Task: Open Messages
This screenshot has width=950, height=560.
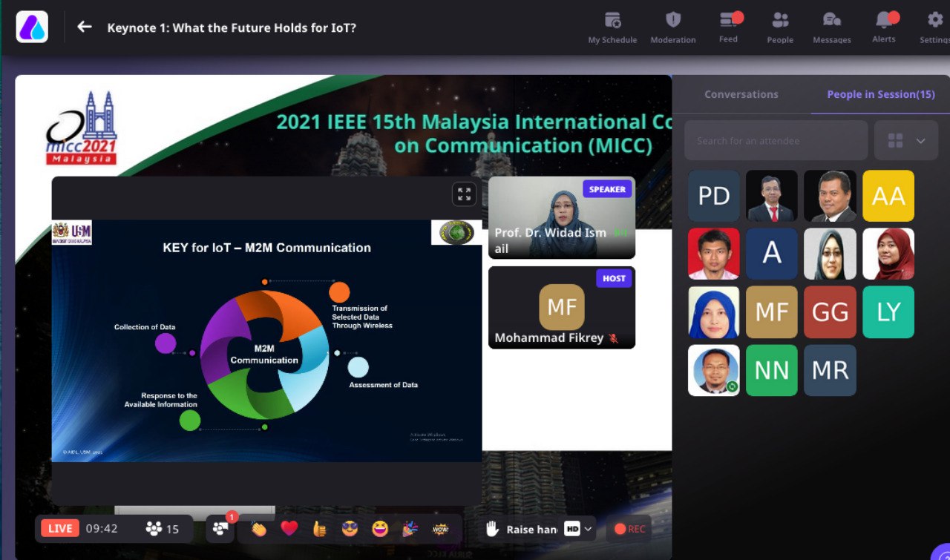Action: pyautogui.click(x=832, y=28)
